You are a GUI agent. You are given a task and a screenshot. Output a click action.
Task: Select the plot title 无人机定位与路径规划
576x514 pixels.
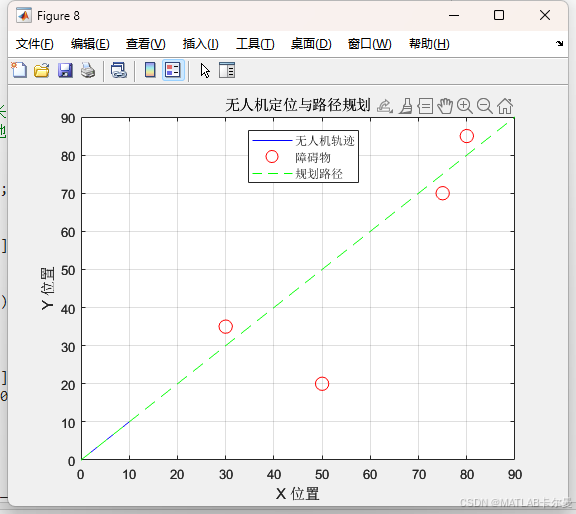click(298, 105)
